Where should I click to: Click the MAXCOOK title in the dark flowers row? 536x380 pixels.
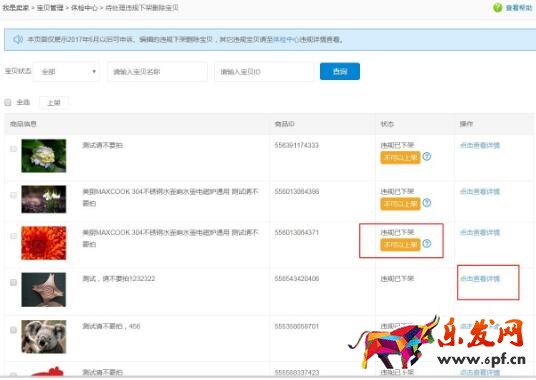tap(170, 197)
